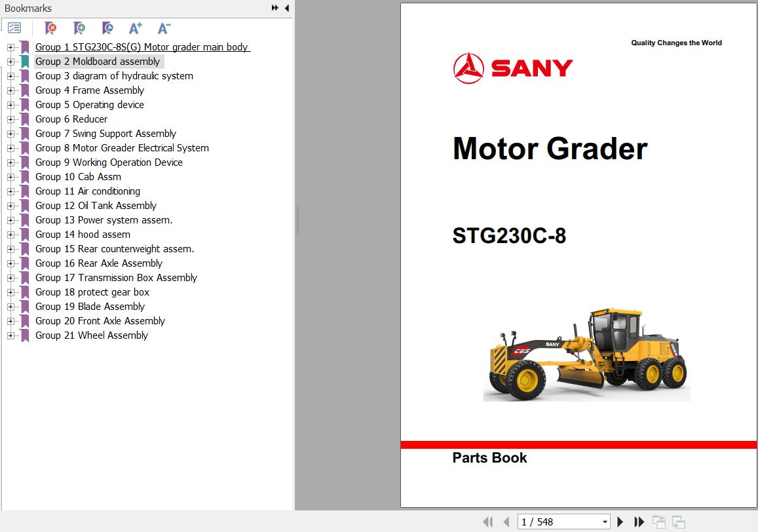Click the delete bookmark icon
The image size is (758, 532).
[50, 28]
